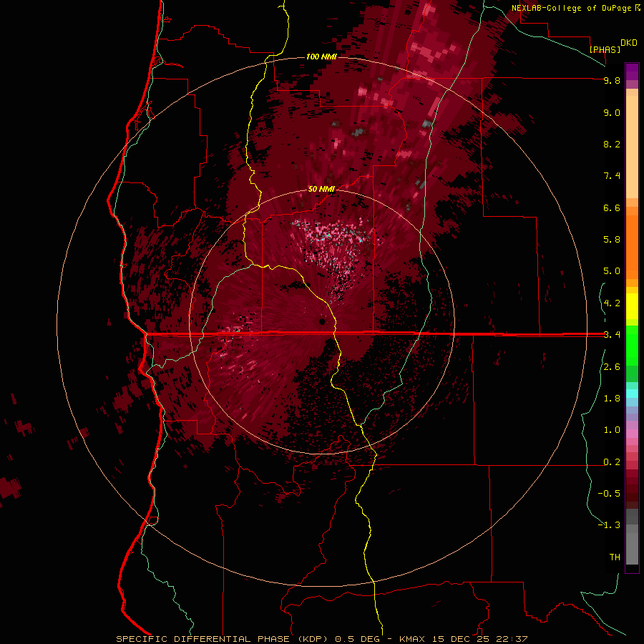Click the NEXLAB-College of DuPage label
Screen dimensions: 644x644
(571, 8)
